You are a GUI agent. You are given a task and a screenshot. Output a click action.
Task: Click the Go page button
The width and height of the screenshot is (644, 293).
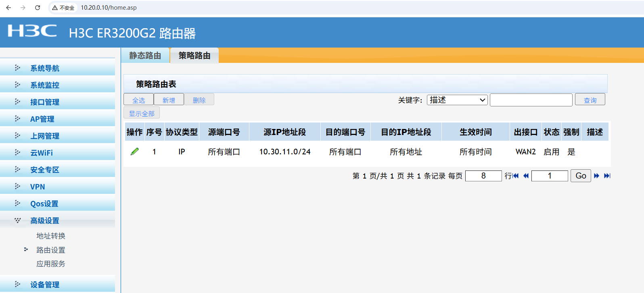point(581,176)
